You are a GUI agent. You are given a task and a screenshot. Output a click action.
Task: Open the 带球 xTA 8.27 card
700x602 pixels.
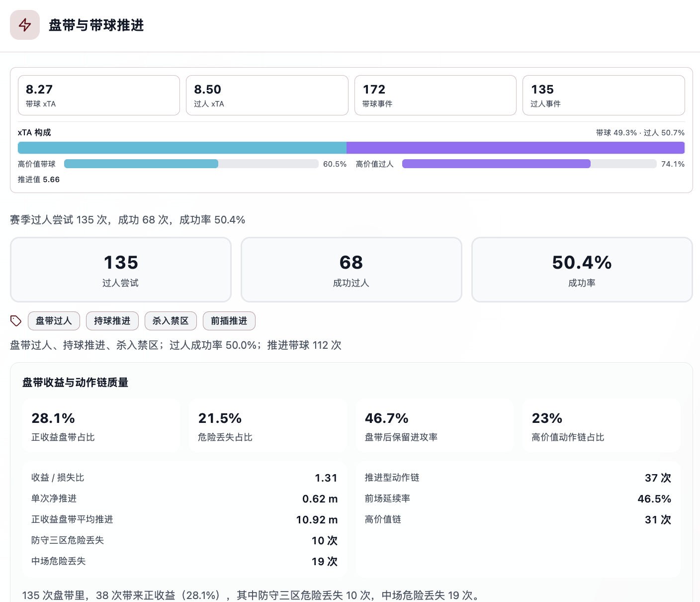[99, 95]
